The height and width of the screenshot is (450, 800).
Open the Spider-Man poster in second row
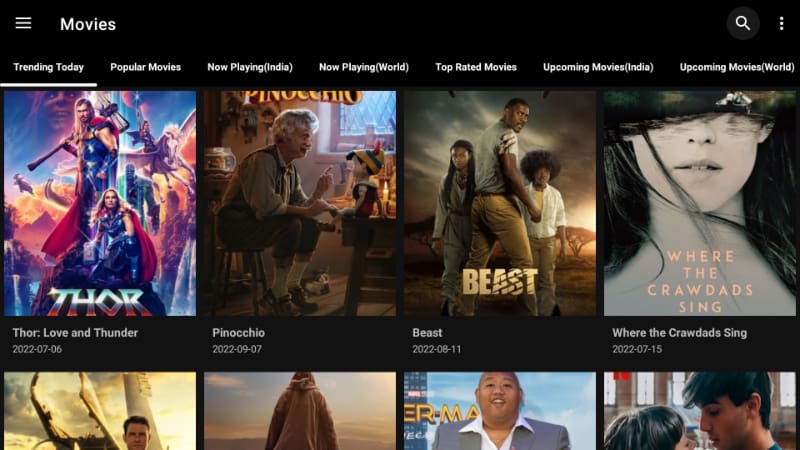[x=500, y=411]
